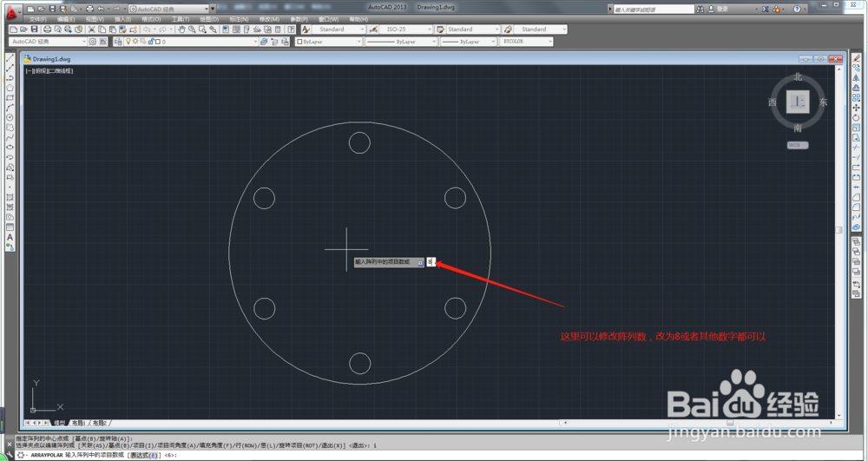Select the Arc draw tool
868x461 pixels.
pos(10,108)
